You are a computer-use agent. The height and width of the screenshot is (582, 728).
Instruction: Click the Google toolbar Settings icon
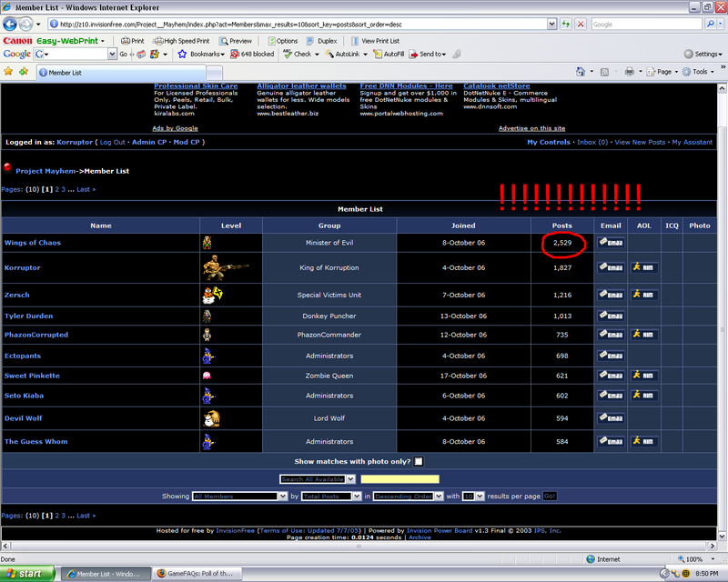pos(706,55)
